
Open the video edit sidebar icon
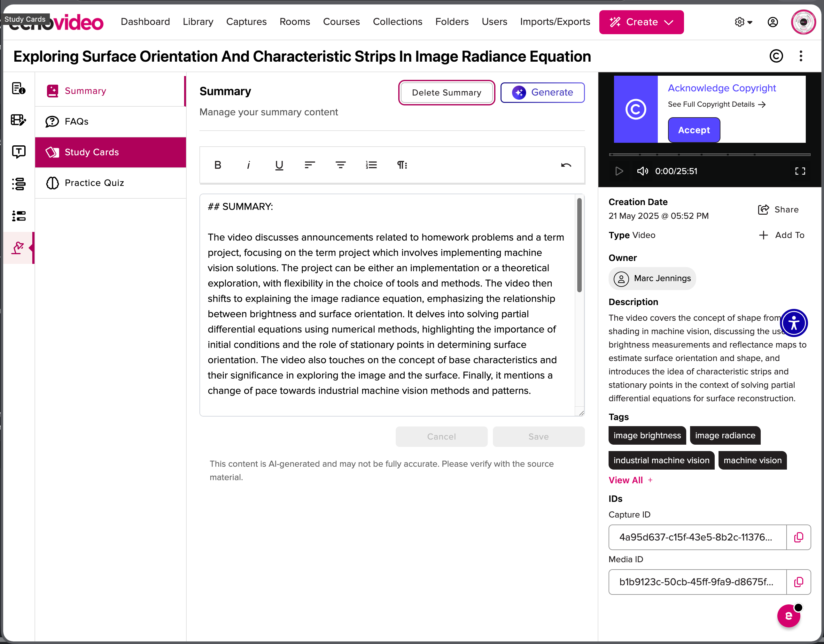coord(19,120)
